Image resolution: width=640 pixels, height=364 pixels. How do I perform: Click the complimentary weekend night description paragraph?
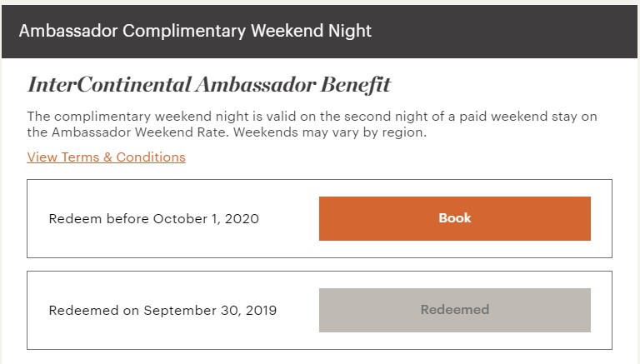312,124
